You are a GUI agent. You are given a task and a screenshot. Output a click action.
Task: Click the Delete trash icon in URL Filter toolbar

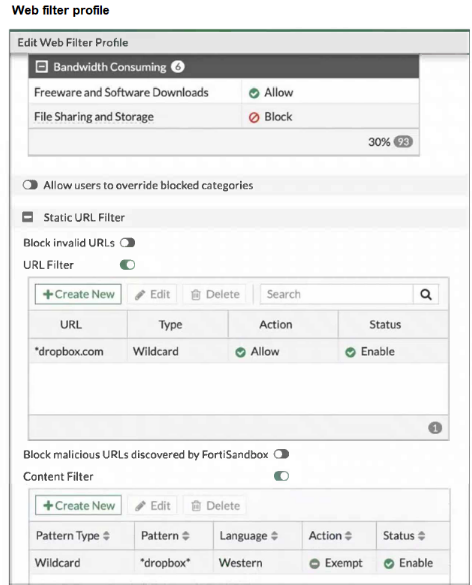coord(196,295)
